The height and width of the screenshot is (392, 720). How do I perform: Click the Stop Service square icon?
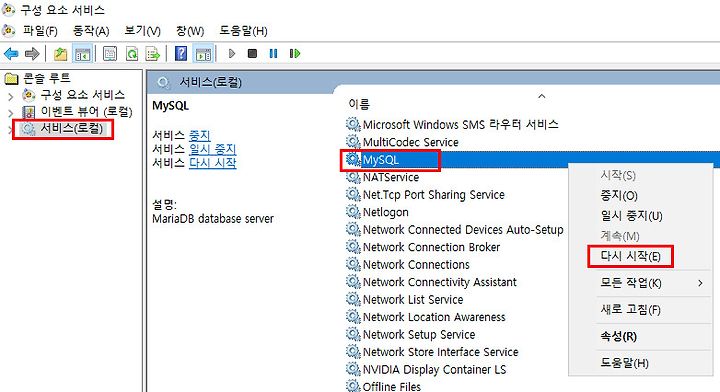click(x=252, y=54)
